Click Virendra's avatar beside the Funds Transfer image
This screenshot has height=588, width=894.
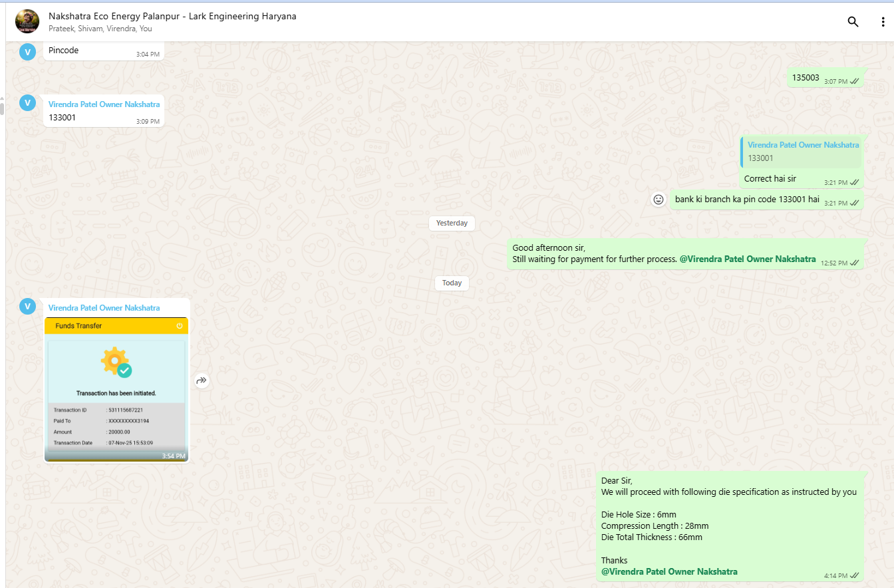(27, 306)
